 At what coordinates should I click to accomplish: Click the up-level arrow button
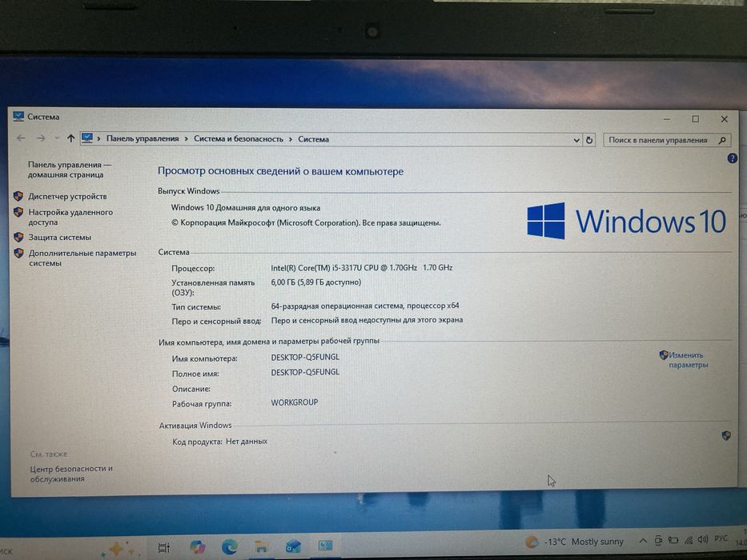71,138
